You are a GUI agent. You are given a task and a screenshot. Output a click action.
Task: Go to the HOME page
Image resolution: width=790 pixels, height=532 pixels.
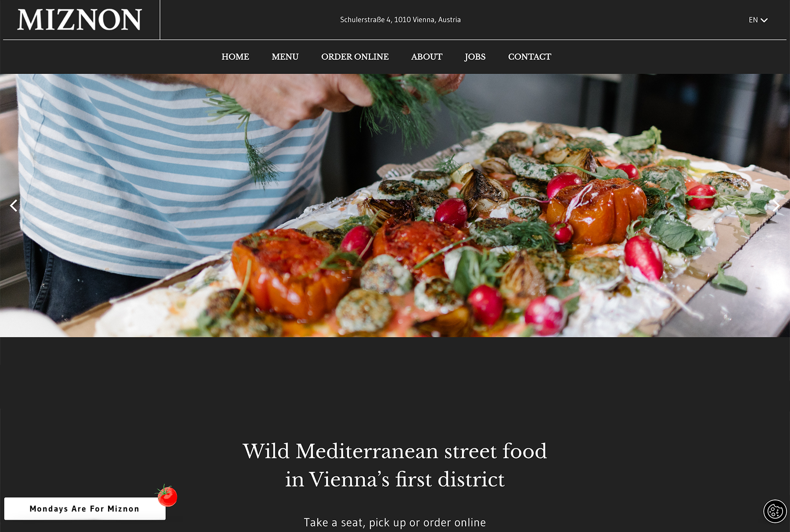(235, 57)
